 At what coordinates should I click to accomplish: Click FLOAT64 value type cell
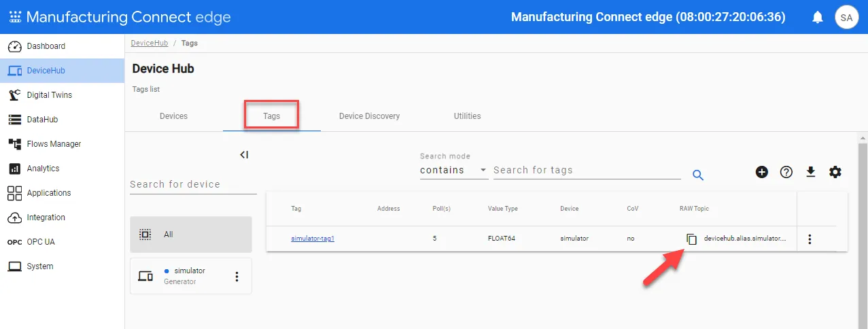pos(502,239)
